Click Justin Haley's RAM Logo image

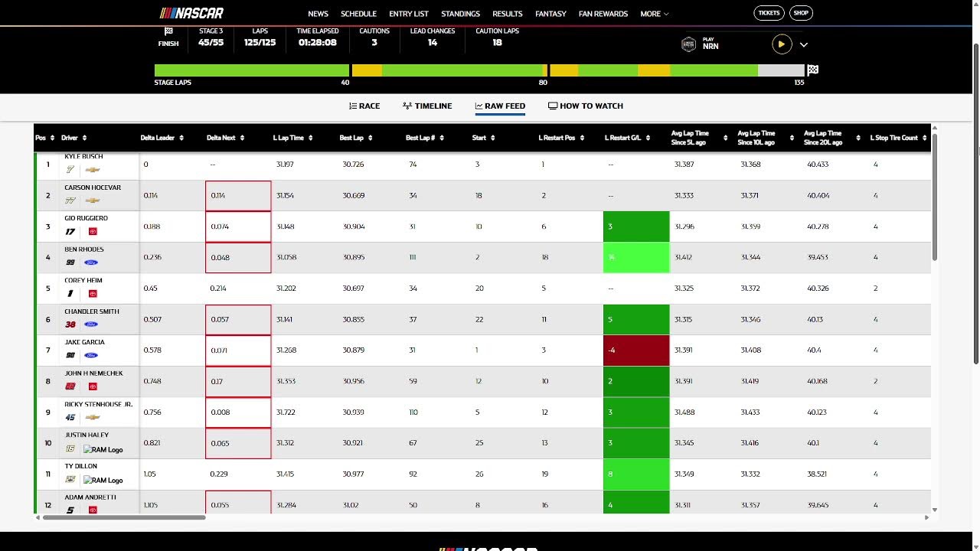103,449
